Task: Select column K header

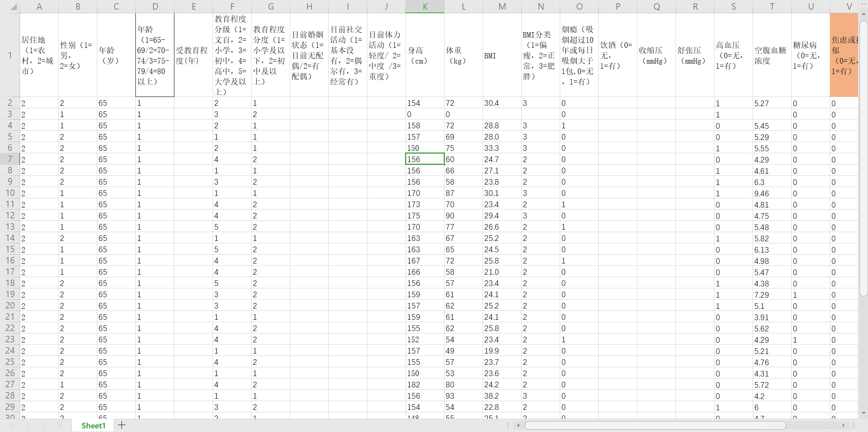Action: coord(425,6)
